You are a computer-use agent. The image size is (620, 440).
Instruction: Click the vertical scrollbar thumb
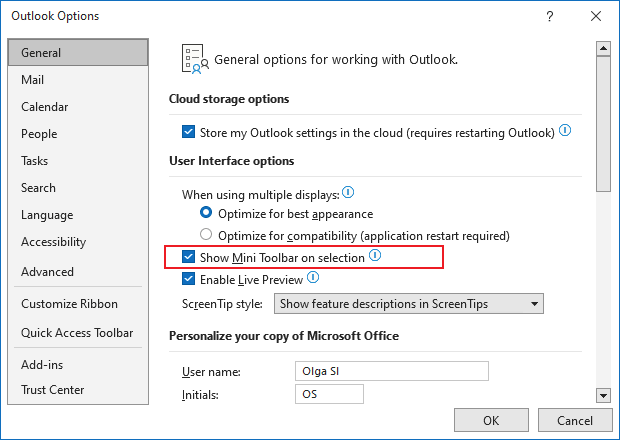(x=603, y=124)
